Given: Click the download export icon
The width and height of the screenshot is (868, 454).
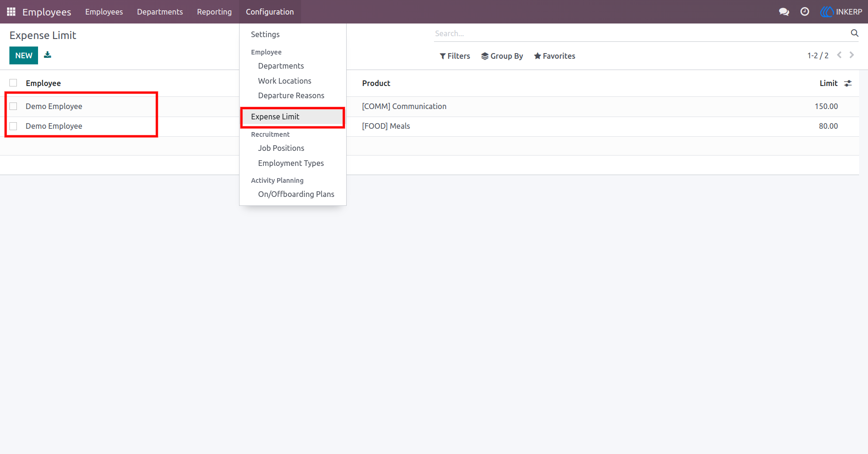Looking at the screenshot, I should coord(47,55).
